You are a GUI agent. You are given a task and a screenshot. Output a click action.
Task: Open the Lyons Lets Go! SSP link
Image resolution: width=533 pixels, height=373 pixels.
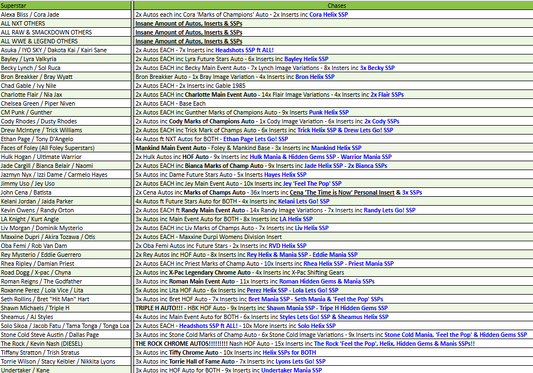300,361
